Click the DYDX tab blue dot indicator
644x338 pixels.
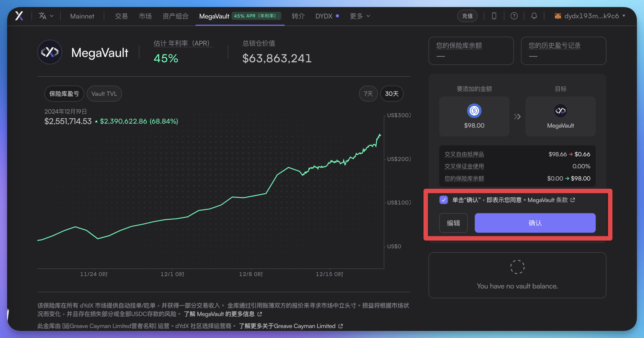click(337, 16)
